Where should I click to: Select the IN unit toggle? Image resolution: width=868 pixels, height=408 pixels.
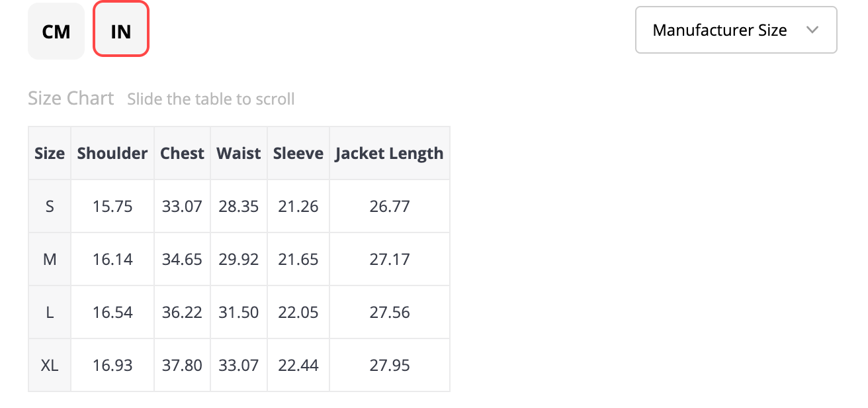pyautogui.click(x=121, y=31)
